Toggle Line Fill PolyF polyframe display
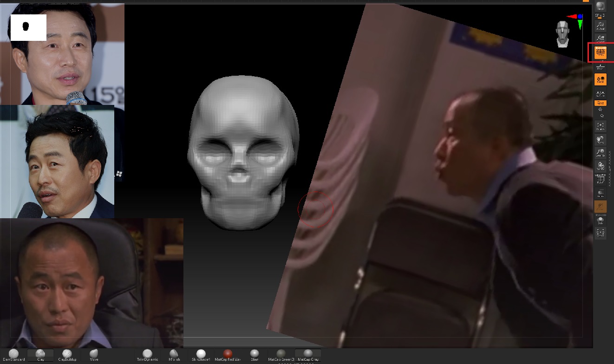The height and width of the screenshot is (364, 614). click(x=601, y=180)
